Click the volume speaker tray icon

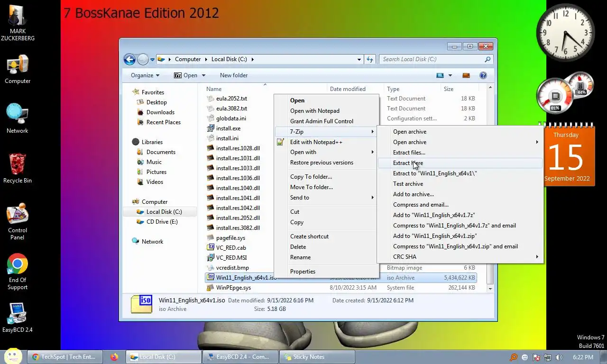point(559,357)
